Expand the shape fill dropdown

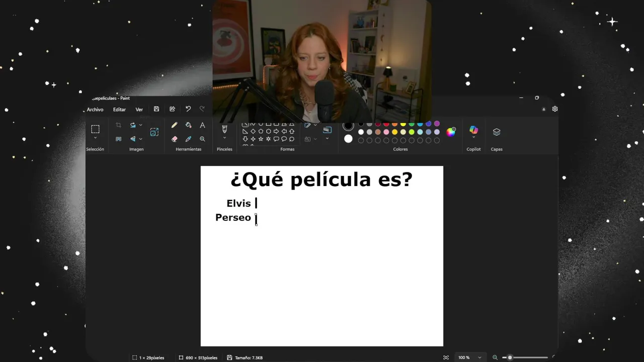tap(315, 139)
